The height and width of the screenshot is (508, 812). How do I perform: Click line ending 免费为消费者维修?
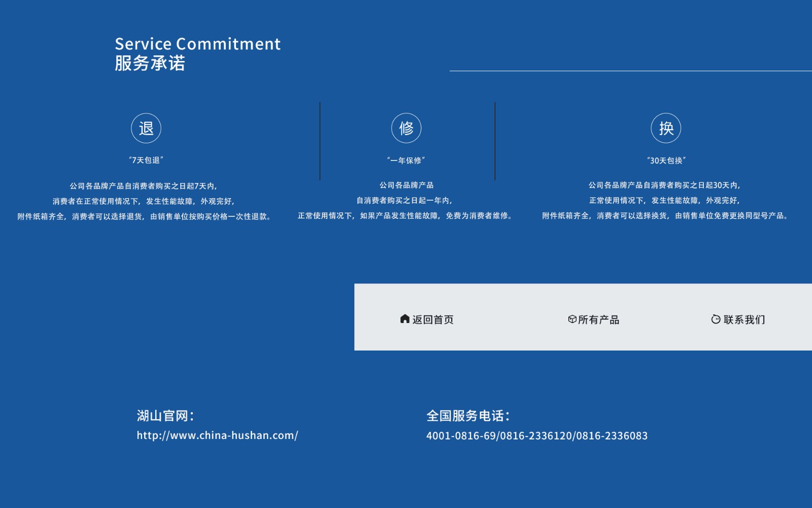pyautogui.click(x=405, y=215)
